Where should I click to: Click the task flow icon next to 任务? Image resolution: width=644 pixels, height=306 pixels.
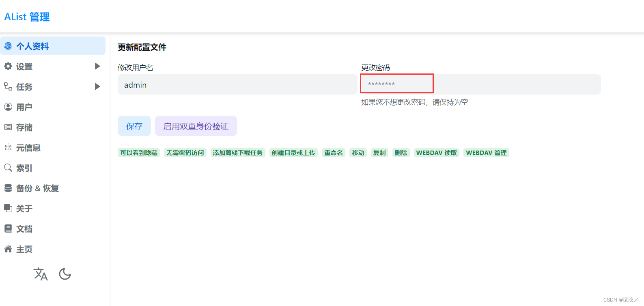pos(8,86)
